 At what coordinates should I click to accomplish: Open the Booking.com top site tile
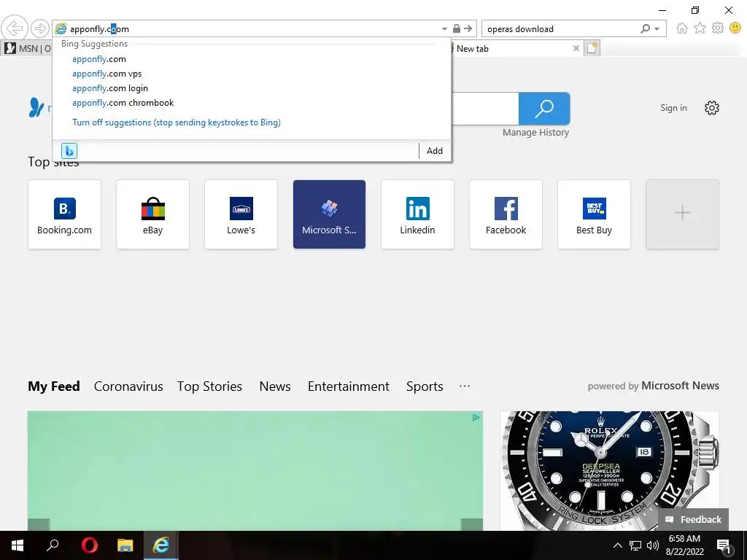point(64,214)
